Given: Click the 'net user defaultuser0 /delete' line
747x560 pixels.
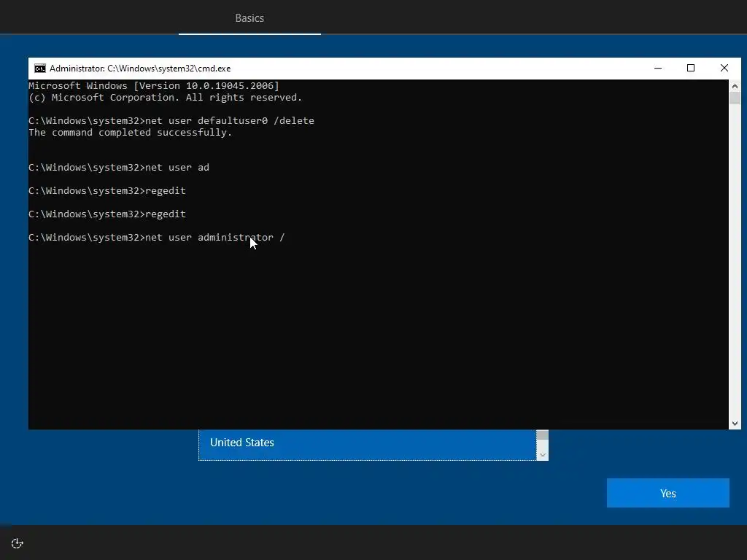Looking at the screenshot, I should tap(171, 120).
